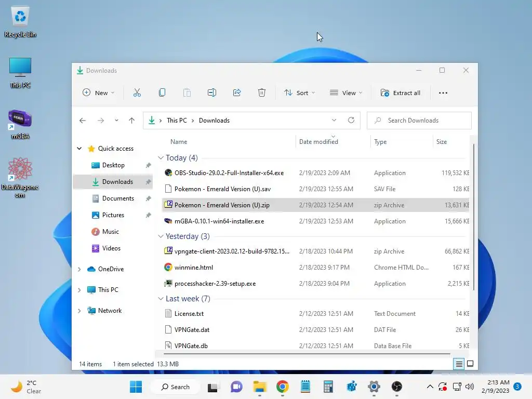Show hidden tray icons chevron

pos(430,387)
